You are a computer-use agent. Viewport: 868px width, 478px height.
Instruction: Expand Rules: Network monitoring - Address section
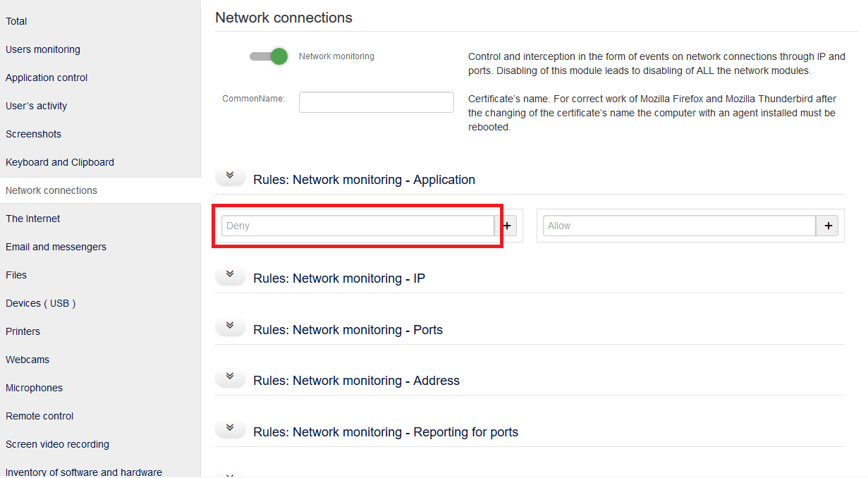tap(230, 377)
